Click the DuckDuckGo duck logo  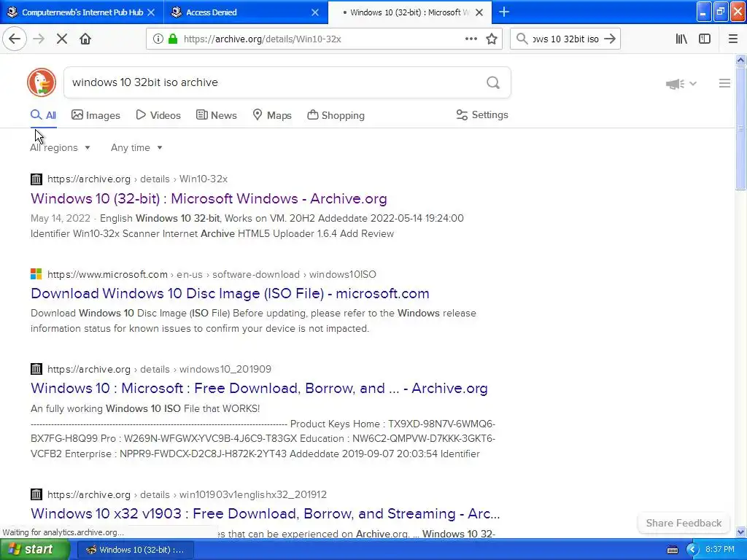tap(42, 82)
